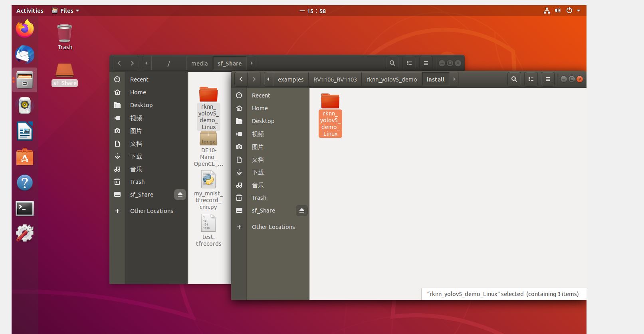
Task: Launch Rhythmbox from the dock
Action: point(25,105)
